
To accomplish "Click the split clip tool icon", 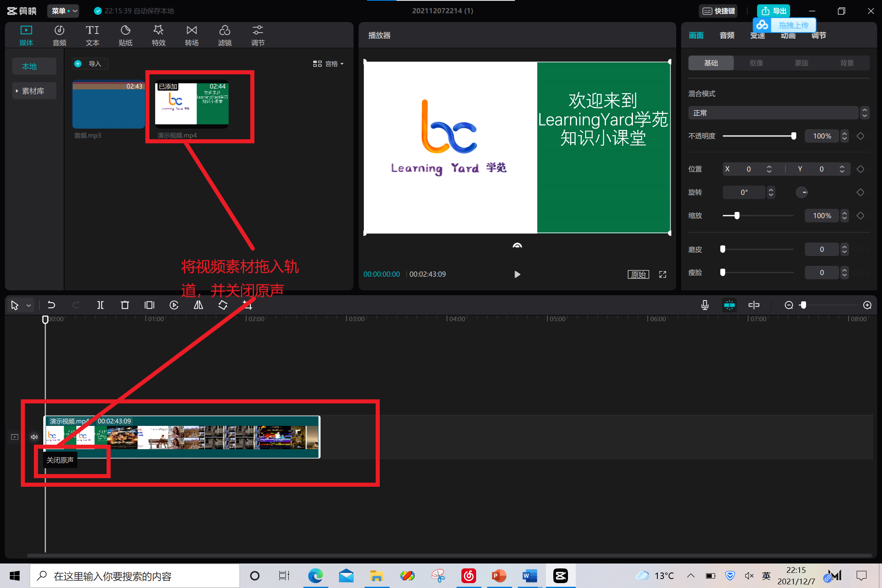I will click(100, 305).
